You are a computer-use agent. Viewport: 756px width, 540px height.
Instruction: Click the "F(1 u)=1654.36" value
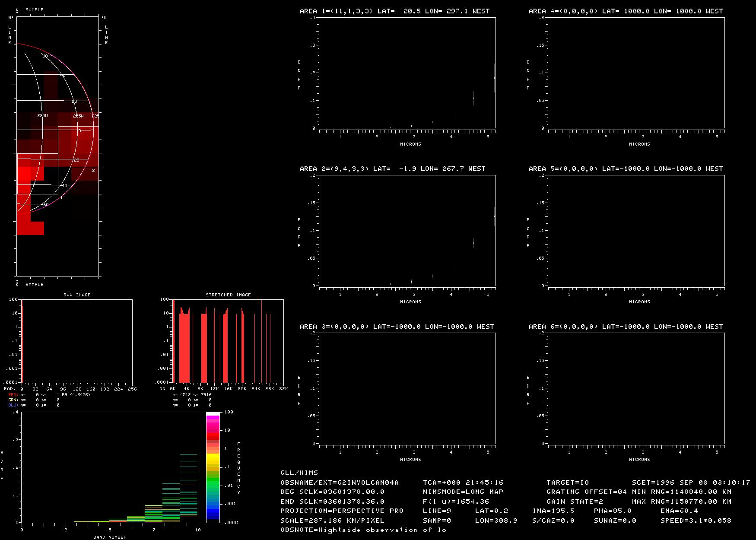tap(456, 502)
